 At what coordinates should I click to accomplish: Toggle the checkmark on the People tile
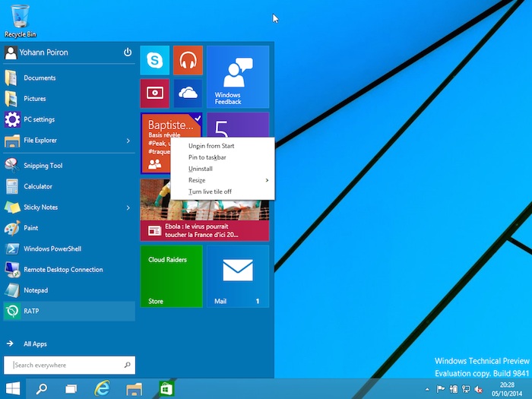pyautogui.click(x=198, y=118)
